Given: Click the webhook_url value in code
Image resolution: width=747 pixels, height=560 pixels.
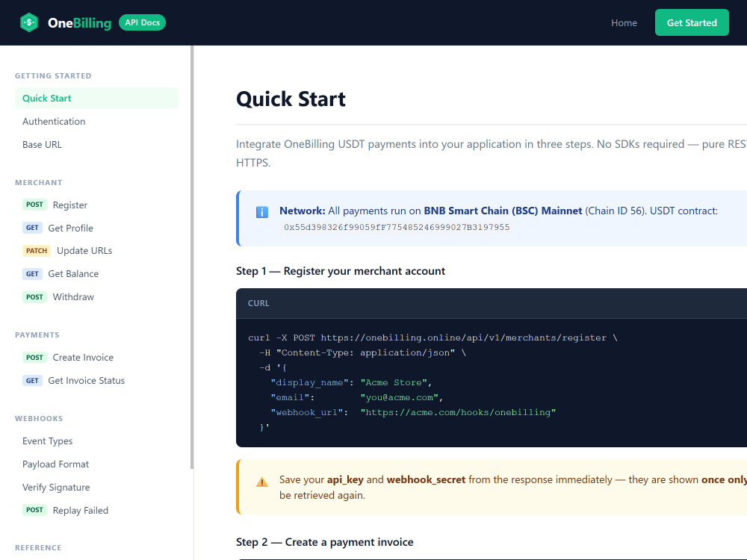Looking at the screenshot, I should point(458,412).
